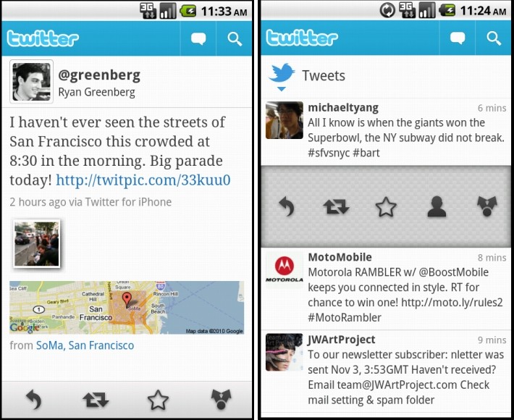514x420 pixels.
Task: Open SoMa, San Francisco location link
Action: coord(85,345)
